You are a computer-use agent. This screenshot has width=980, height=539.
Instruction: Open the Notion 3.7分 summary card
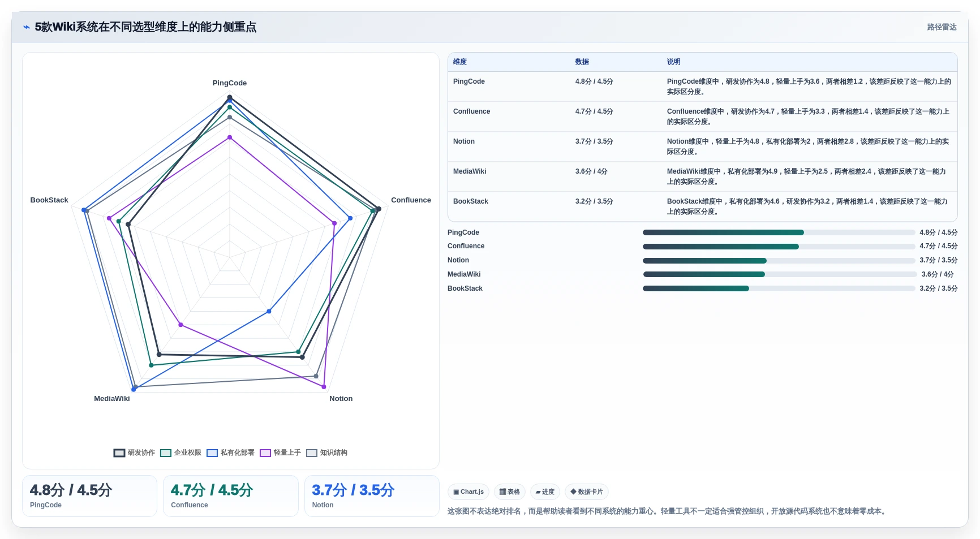point(372,496)
